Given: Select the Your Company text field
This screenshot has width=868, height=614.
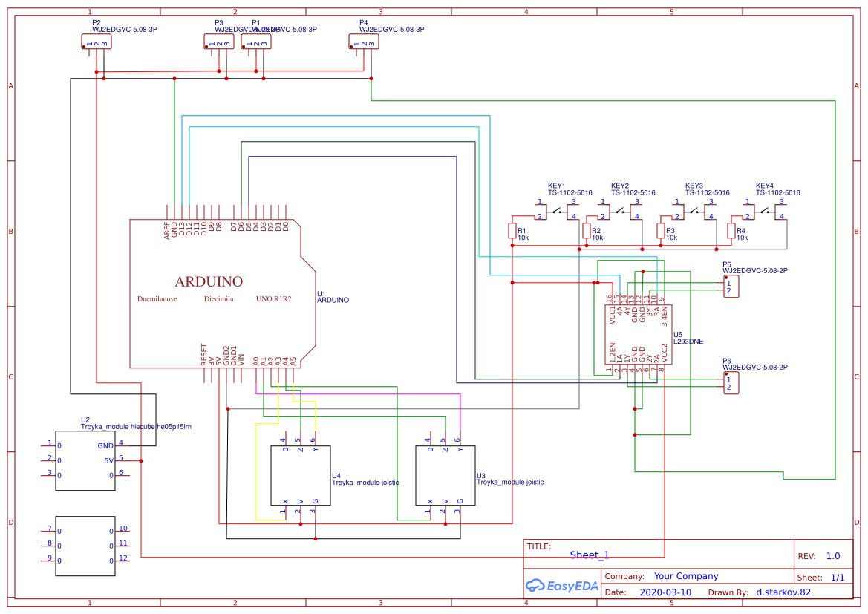Looking at the screenshot, I should tap(686, 576).
